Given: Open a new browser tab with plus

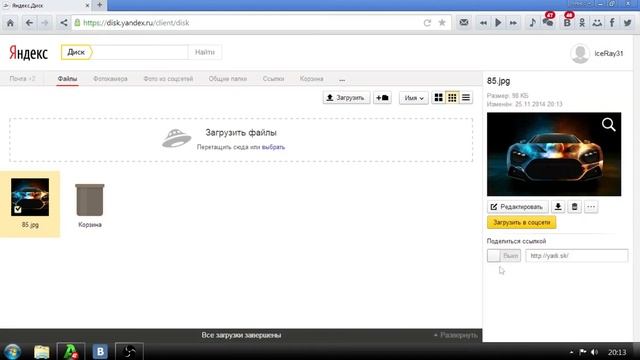Looking at the screenshot, I should pos(100,5).
